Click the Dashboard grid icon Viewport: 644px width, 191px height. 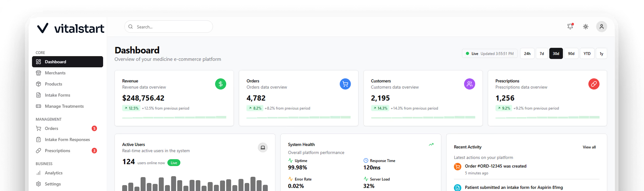tap(38, 62)
